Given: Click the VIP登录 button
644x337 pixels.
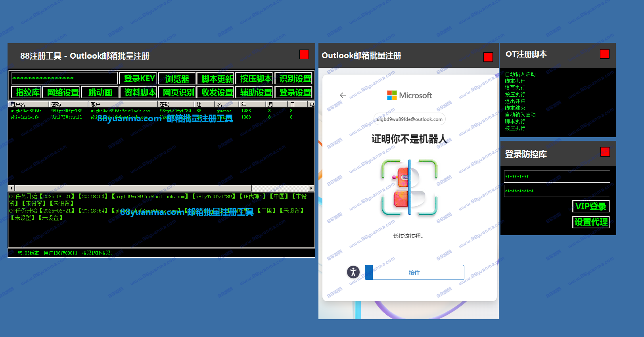Looking at the screenshot, I should pos(591,206).
